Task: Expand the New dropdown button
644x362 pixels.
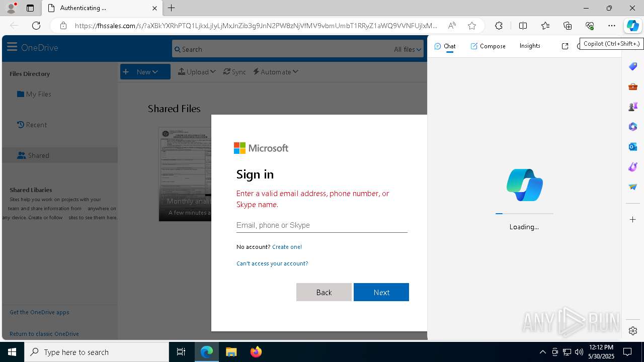Action: (x=145, y=72)
